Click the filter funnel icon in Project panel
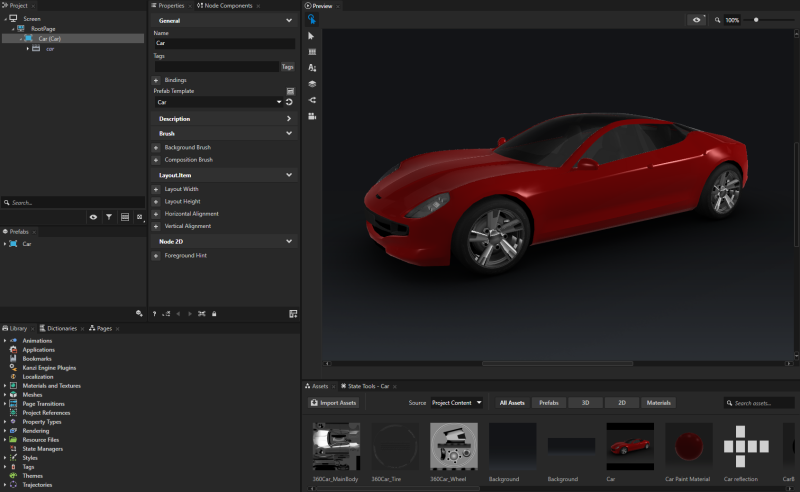Image resolution: width=800 pixels, height=492 pixels. tap(109, 216)
